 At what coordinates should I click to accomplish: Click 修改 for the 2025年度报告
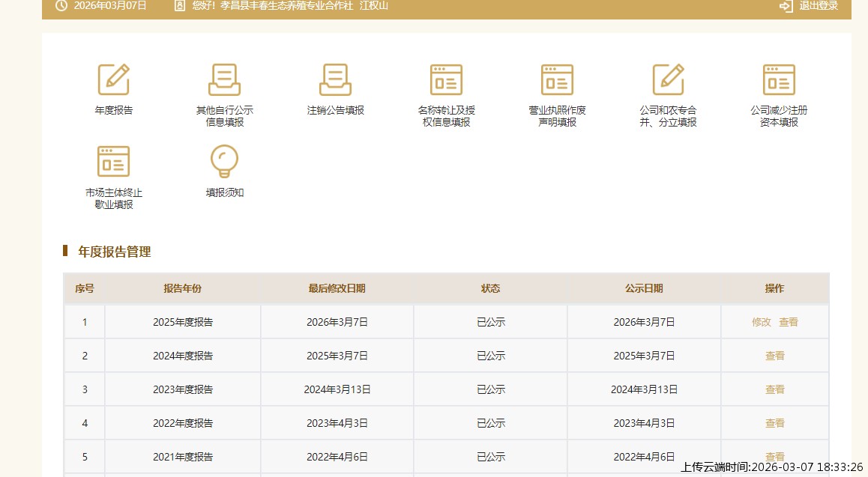click(762, 322)
